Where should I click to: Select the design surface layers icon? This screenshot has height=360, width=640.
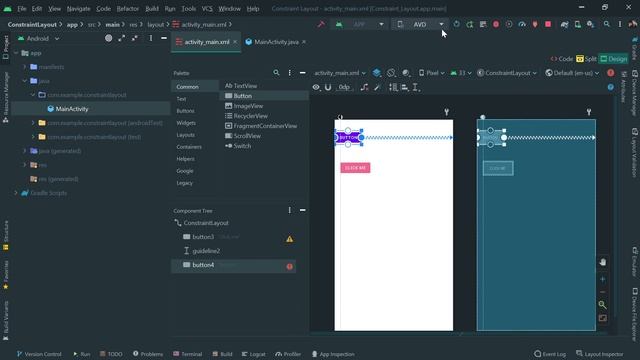click(x=376, y=73)
